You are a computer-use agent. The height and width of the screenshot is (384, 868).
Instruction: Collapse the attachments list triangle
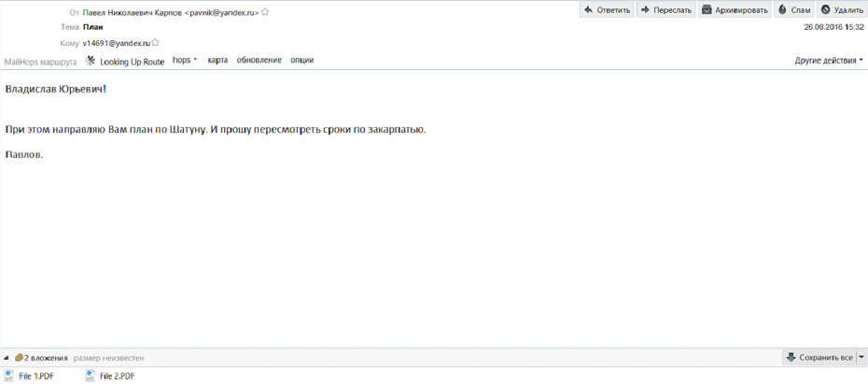point(7,358)
